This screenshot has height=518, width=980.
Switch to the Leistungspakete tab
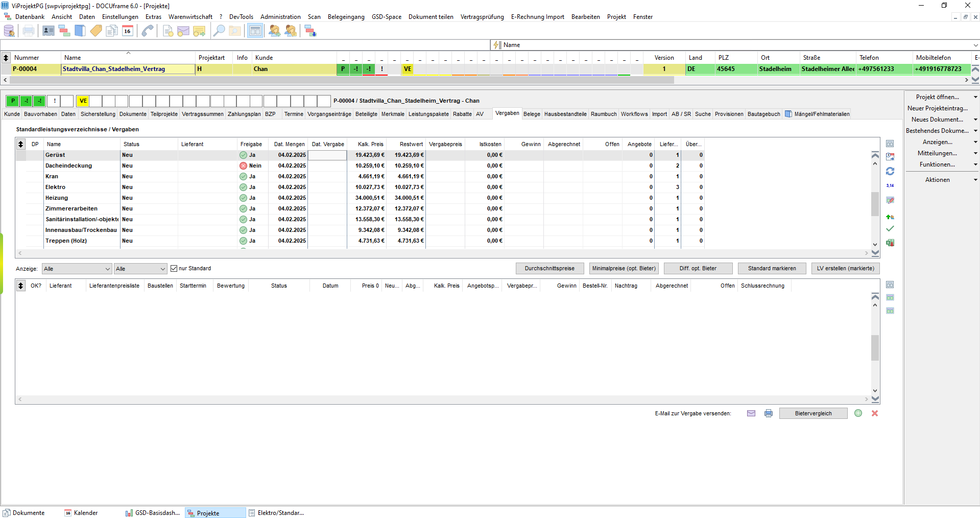[428, 114]
